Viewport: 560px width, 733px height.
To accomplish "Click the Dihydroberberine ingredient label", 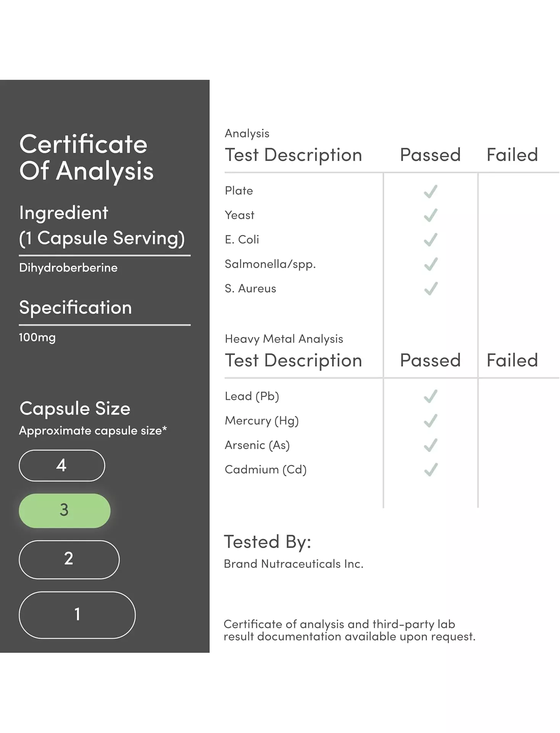I will pyautogui.click(x=68, y=268).
